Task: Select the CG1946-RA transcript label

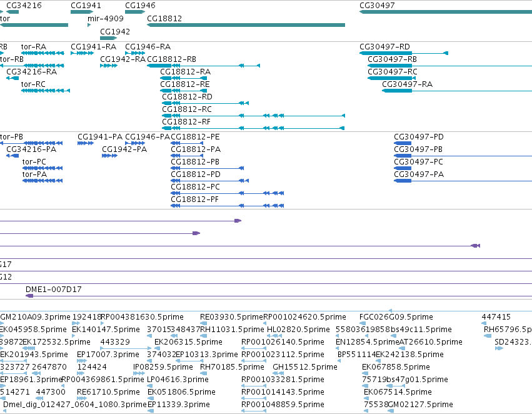Action: (148, 46)
